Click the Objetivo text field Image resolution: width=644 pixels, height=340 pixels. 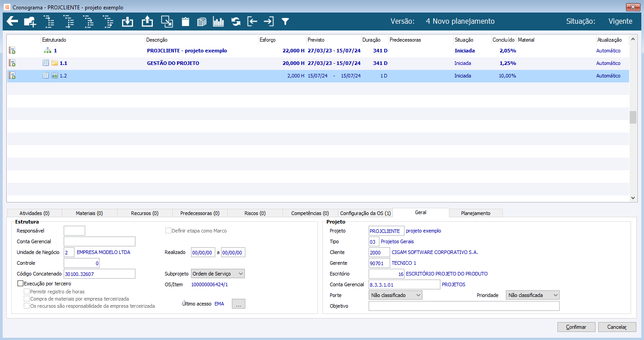464,306
